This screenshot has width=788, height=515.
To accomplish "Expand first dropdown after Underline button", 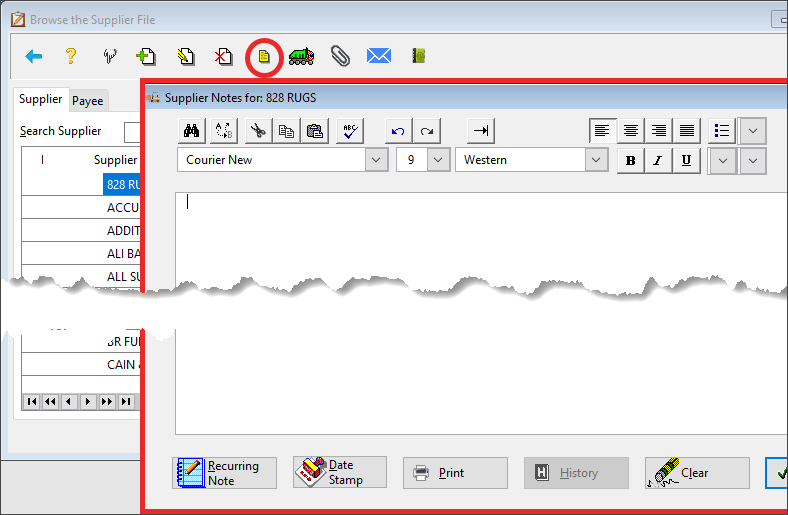I will click(723, 161).
